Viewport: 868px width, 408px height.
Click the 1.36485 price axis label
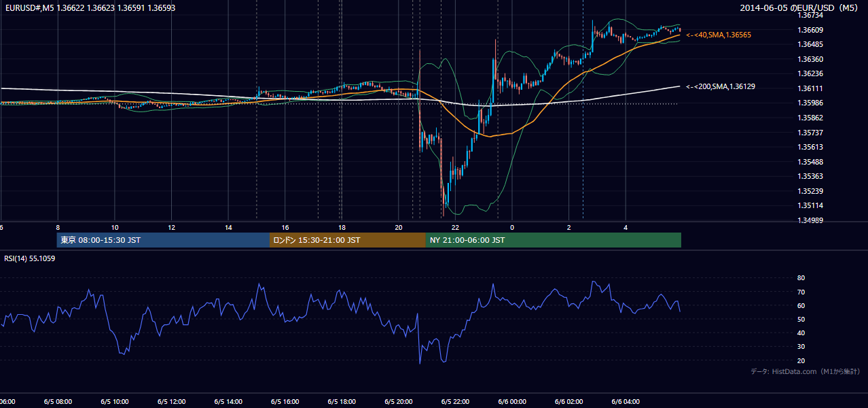(810, 44)
